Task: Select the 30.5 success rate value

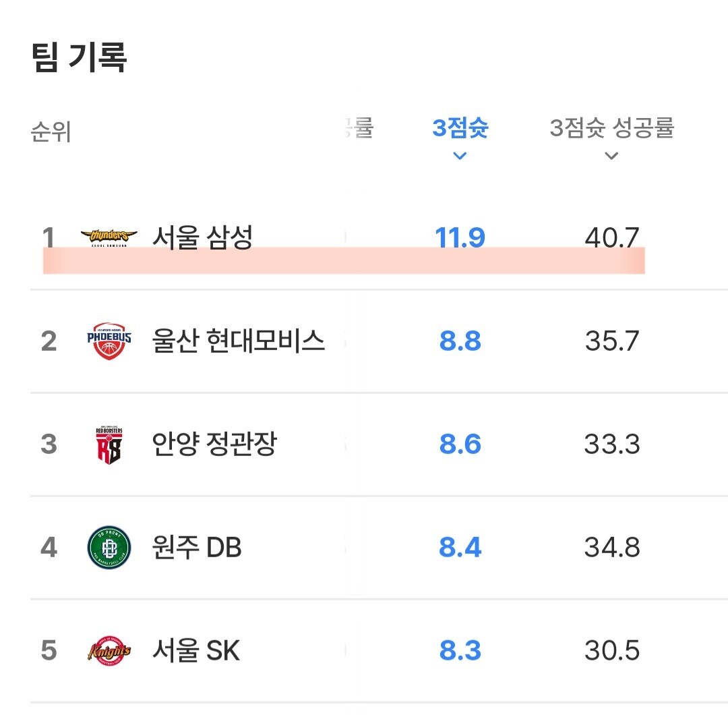Action: [x=612, y=650]
